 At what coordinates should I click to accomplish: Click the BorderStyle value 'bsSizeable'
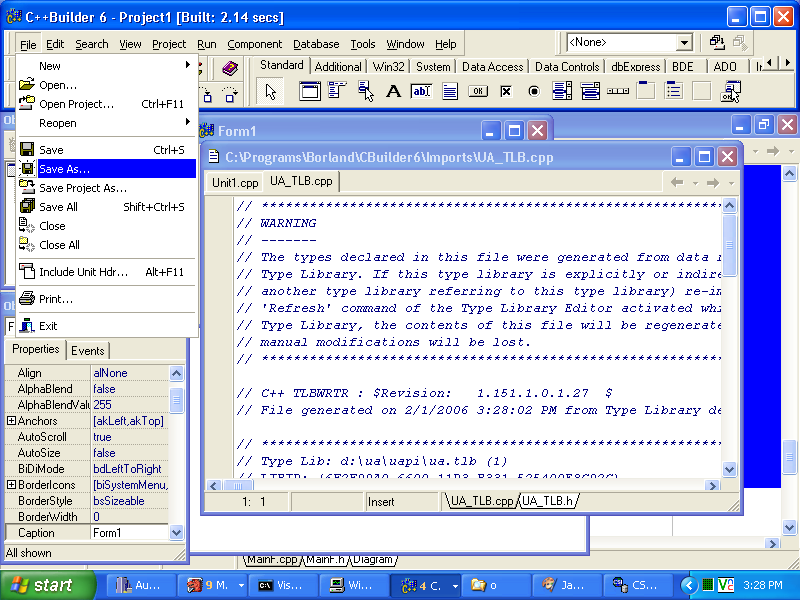[130, 501]
